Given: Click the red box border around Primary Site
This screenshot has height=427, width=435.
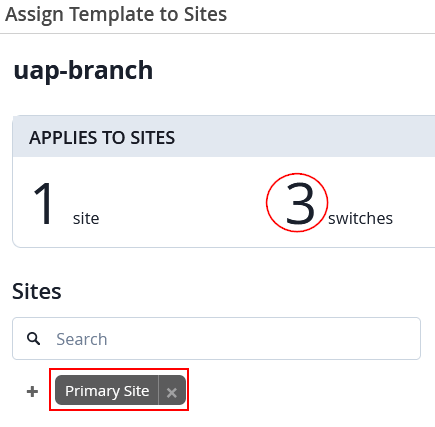Looking at the screenshot, I should click(119, 369).
